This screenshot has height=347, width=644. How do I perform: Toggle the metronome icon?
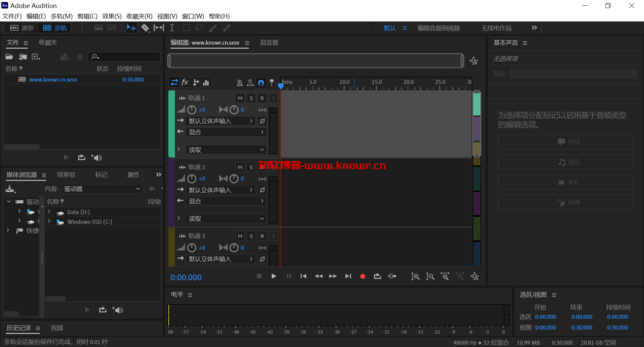point(239,83)
